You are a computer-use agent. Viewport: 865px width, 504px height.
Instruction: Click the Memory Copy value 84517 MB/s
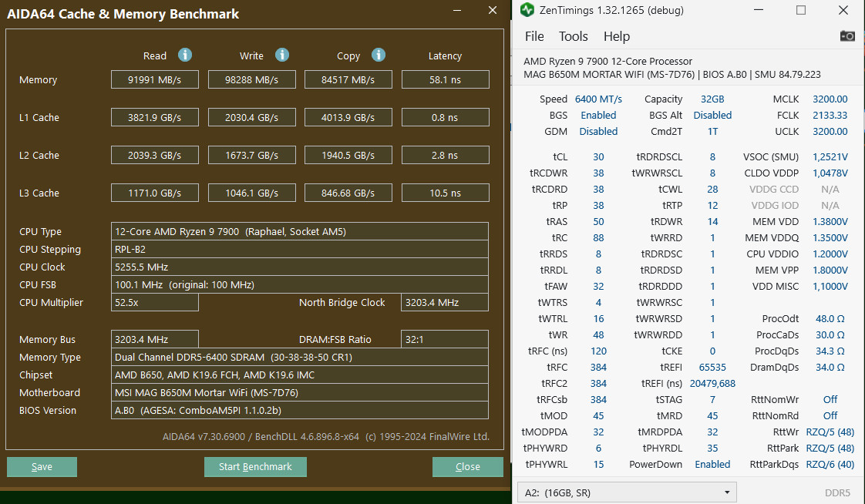(348, 79)
